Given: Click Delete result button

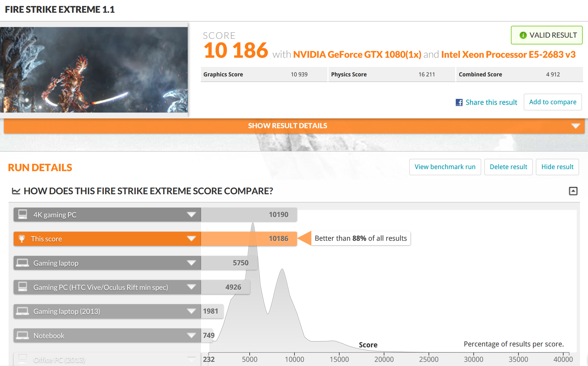Looking at the screenshot, I should coord(508,167).
